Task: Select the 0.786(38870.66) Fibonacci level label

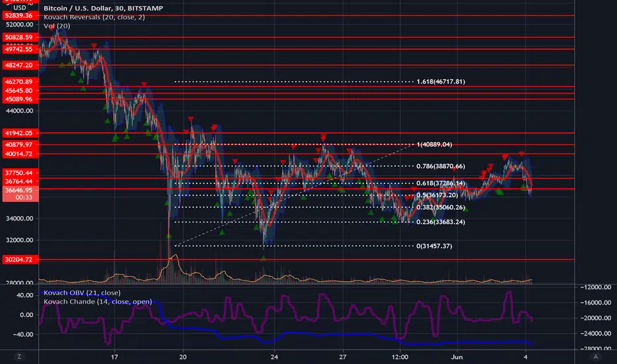Action: click(x=441, y=166)
